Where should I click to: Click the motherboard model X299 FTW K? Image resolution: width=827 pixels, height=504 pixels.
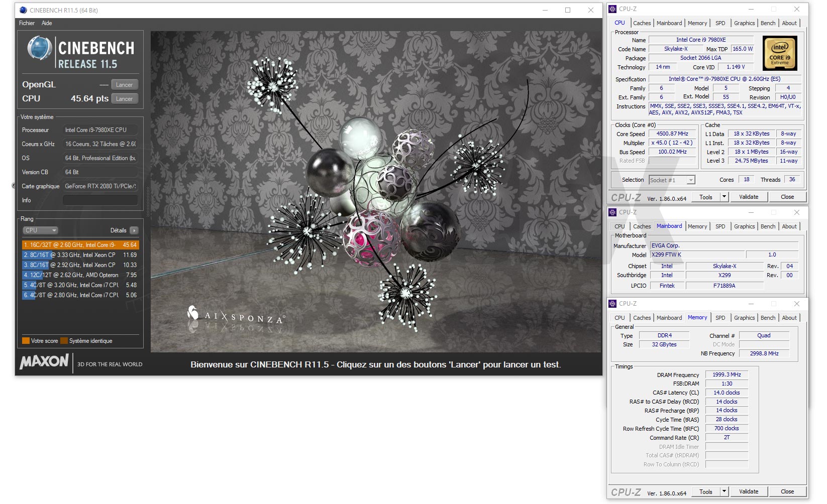pos(697,255)
